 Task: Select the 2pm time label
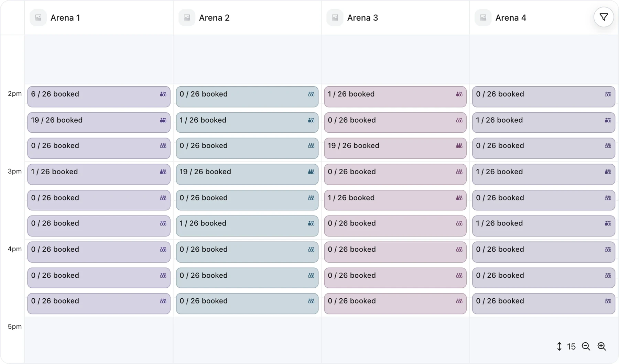[x=15, y=94]
